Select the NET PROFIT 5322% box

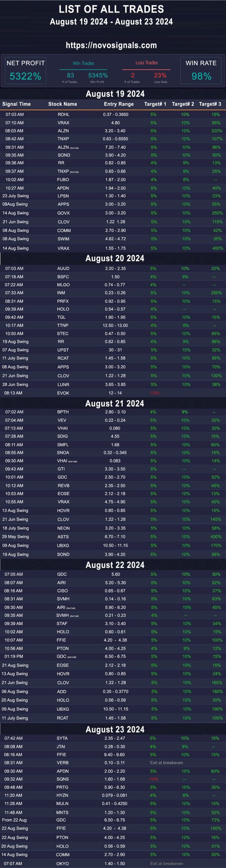(25, 71)
